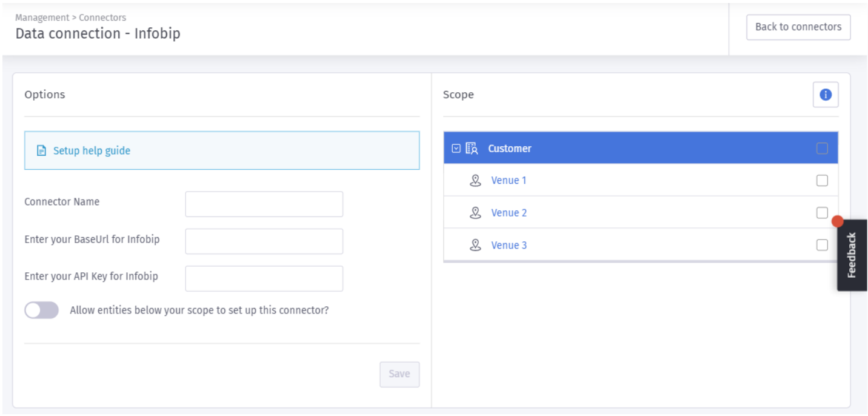Tick the Venue 2 checkbox

coord(822,213)
